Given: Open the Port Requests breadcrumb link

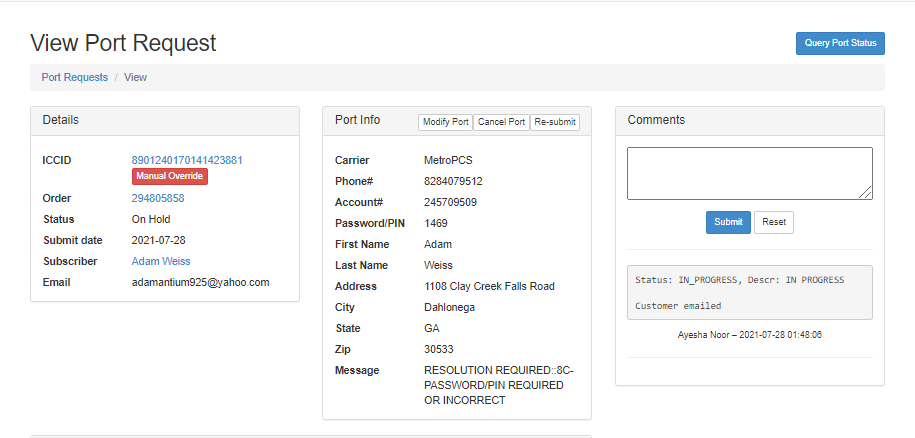Looking at the screenshot, I should point(75,77).
